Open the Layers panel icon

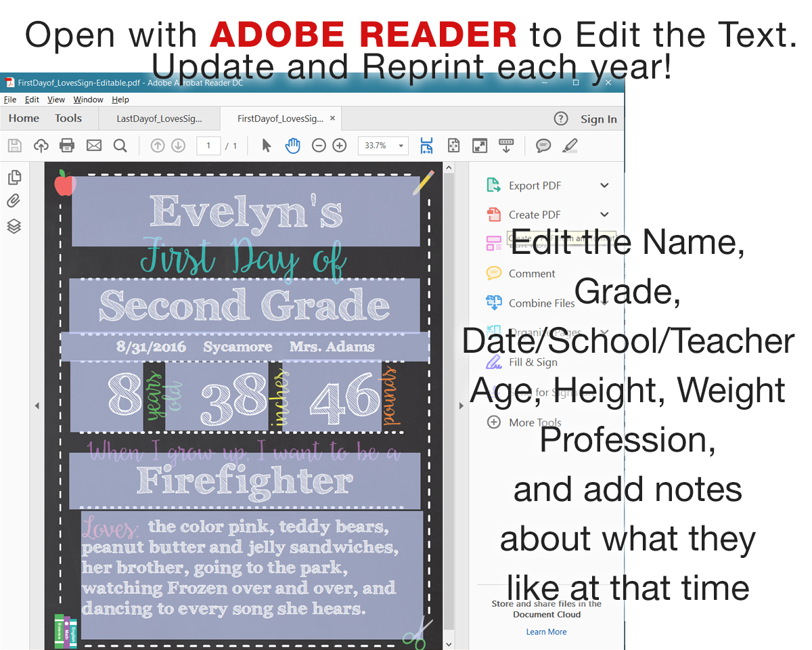coord(14,226)
